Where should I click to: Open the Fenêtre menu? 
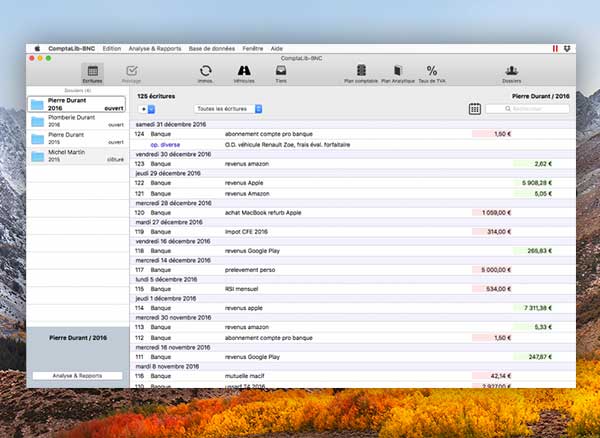pos(253,49)
